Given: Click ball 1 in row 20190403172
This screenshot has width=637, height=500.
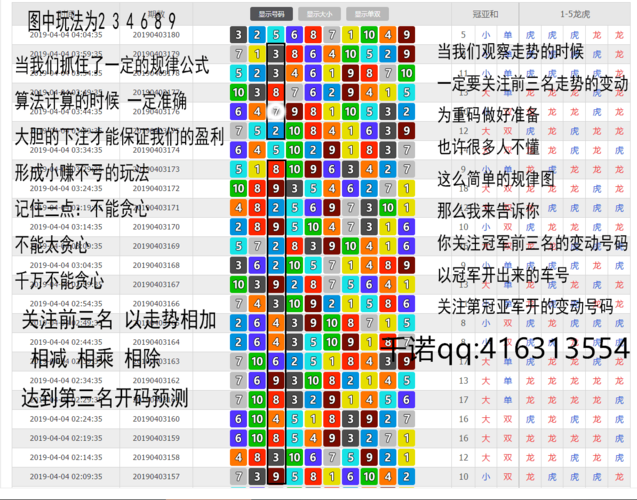Looking at the screenshot, I should pyautogui.click(x=406, y=188).
